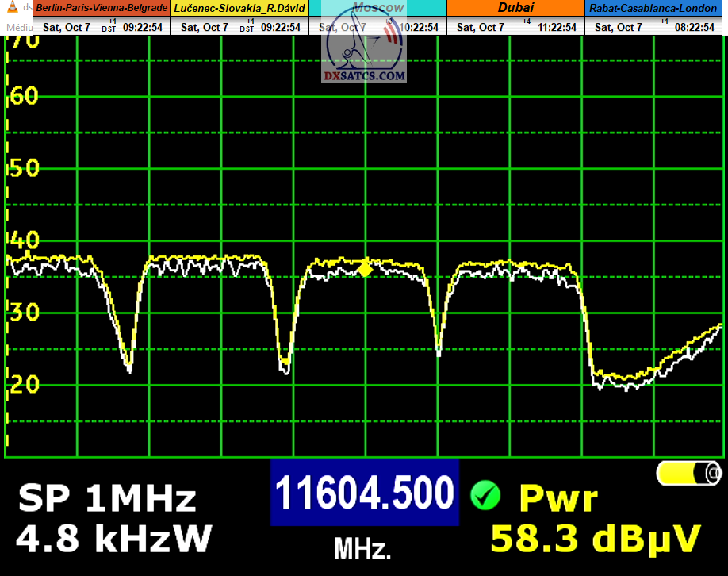
Task: Select the Rabat-Casablanca-London clock tab
Action: 655,8
